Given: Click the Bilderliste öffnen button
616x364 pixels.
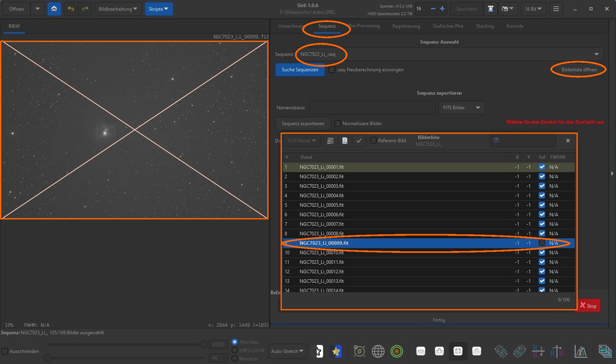Looking at the screenshot, I should tap(579, 70).
